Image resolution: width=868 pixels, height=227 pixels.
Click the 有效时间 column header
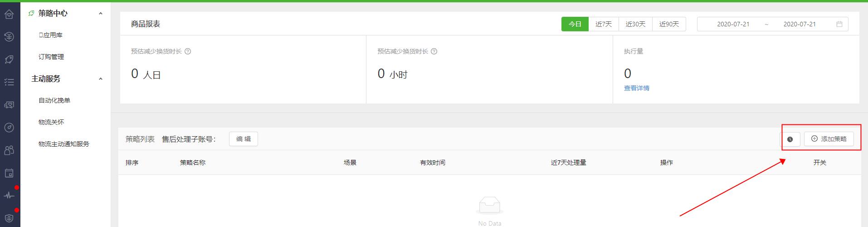tap(433, 163)
